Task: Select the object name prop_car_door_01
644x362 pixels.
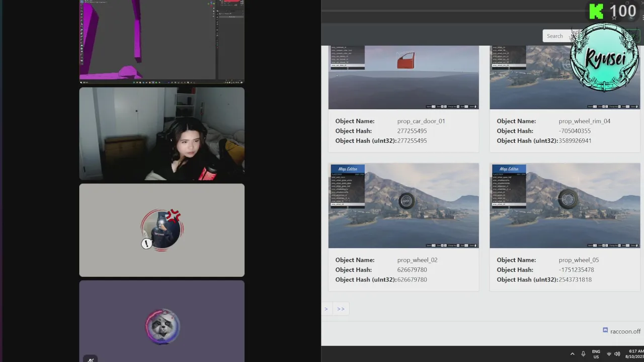Action: [421, 121]
